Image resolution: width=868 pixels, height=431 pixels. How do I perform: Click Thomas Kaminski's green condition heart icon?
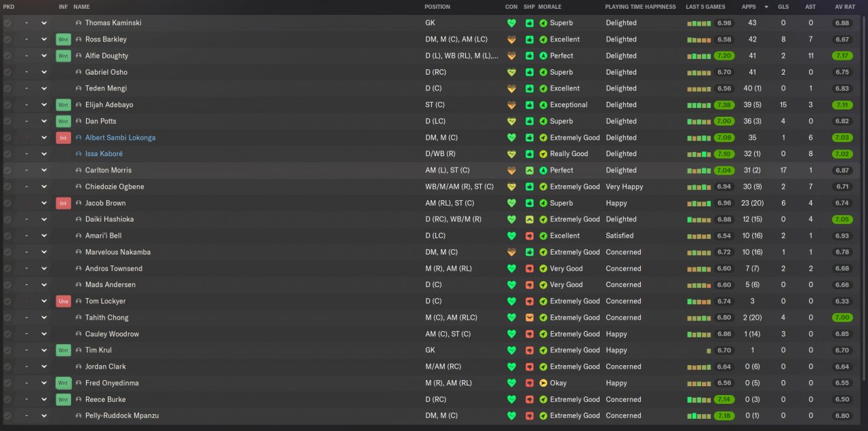coord(511,23)
